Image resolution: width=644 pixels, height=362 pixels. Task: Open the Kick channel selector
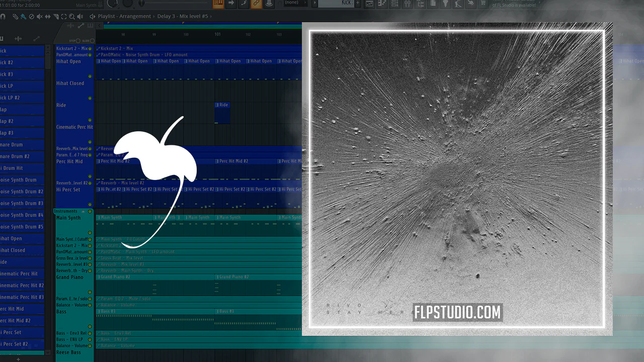[336, 3]
